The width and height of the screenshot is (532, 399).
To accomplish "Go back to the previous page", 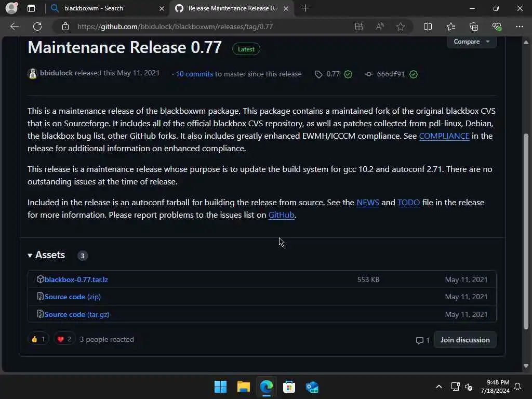I will pyautogui.click(x=15, y=26).
